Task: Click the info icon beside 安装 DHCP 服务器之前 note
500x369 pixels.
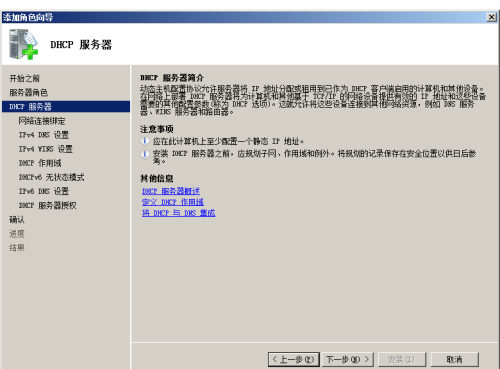Action: (x=145, y=154)
